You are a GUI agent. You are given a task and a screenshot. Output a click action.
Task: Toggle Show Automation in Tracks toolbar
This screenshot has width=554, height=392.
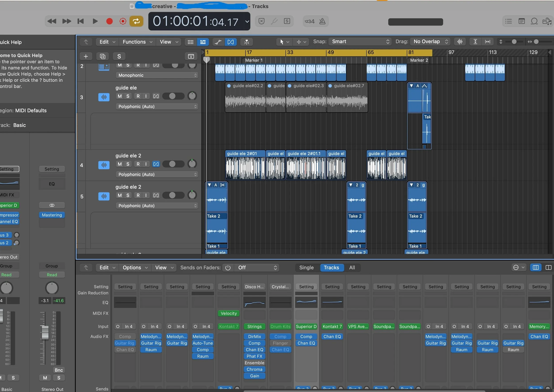[x=218, y=42]
